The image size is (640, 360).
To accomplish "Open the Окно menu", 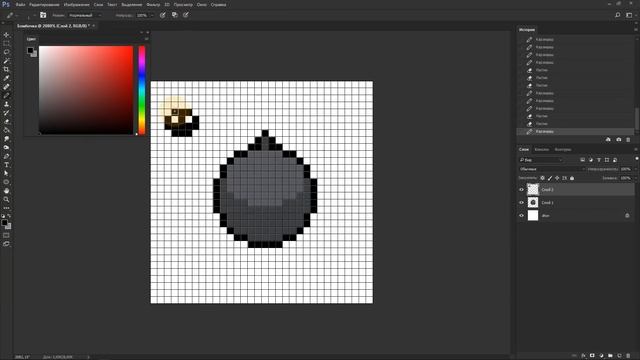I will point(201,4).
